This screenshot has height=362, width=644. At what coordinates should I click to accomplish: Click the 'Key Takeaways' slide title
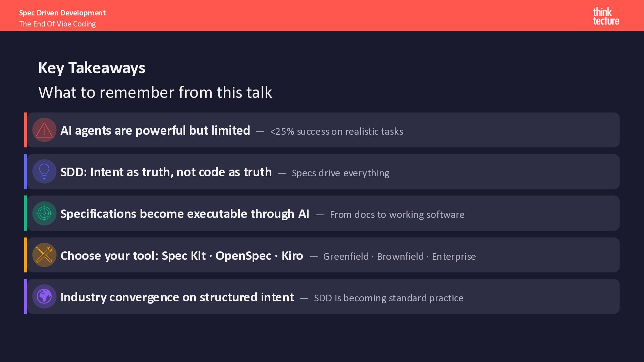92,68
